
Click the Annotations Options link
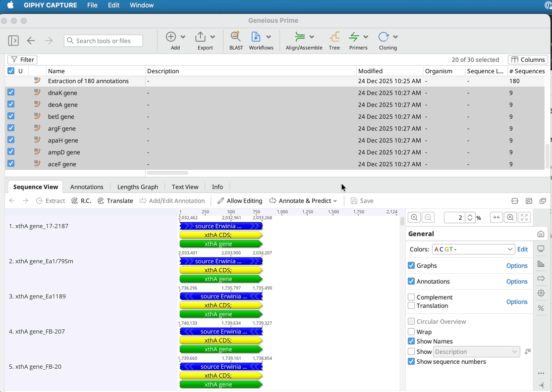tap(517, 282)
